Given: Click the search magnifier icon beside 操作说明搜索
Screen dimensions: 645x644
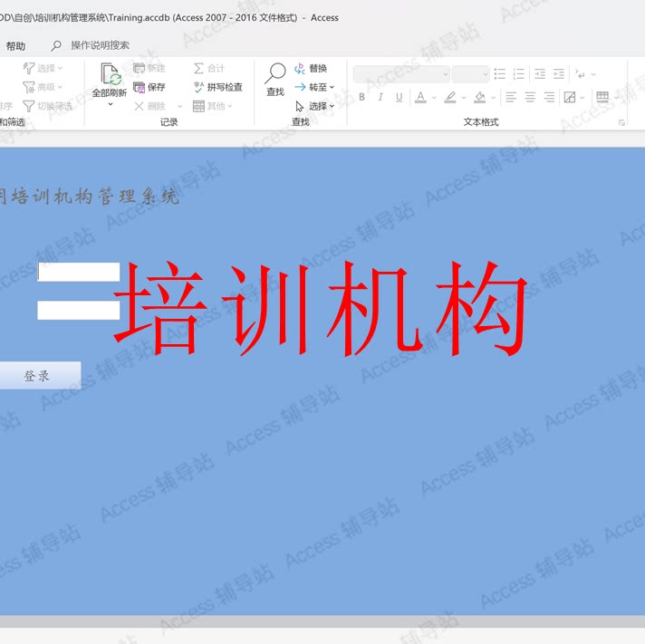Looking at the screenshot, I should (56, 45).
